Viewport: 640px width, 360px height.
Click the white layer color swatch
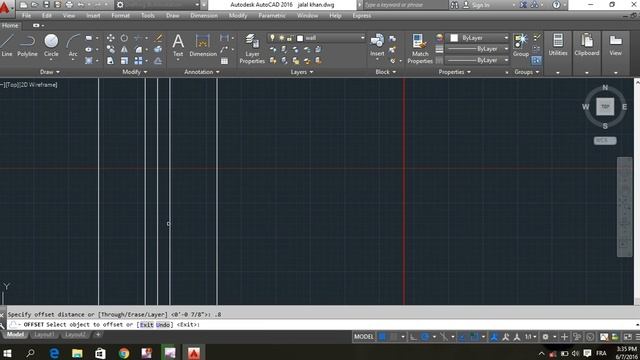pos(300,38)
